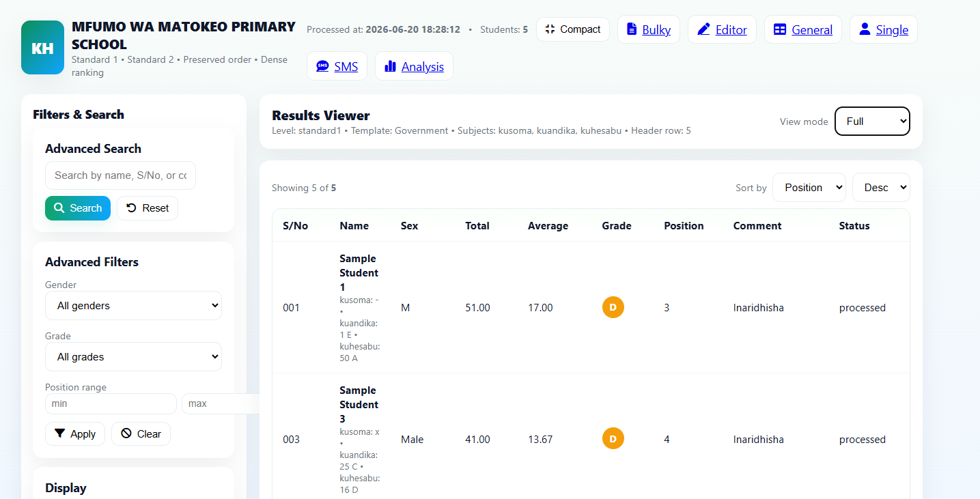
Task: Open the View mode dropdown
Action: pyautogui.click(x=872, y=122)
